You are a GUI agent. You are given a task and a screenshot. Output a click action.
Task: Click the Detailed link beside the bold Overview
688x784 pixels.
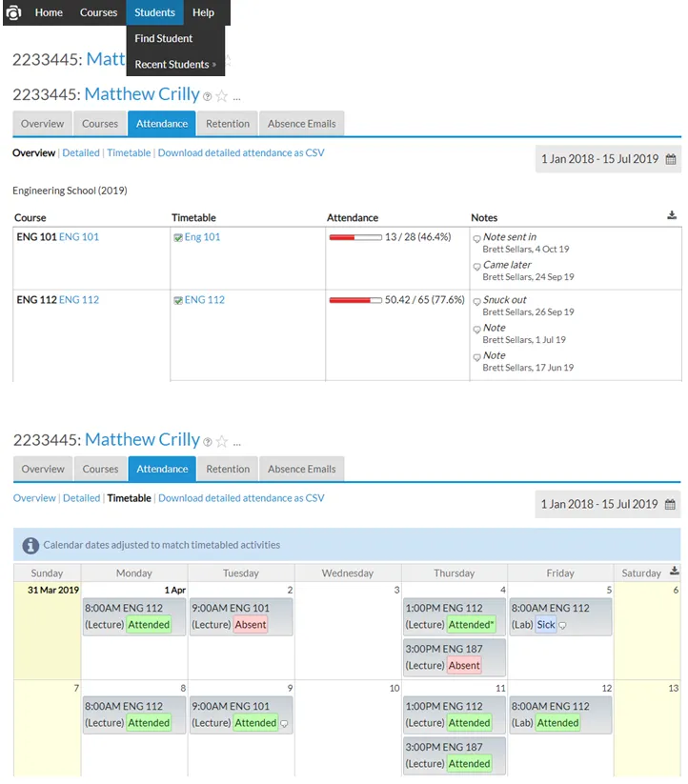point(81,152)
